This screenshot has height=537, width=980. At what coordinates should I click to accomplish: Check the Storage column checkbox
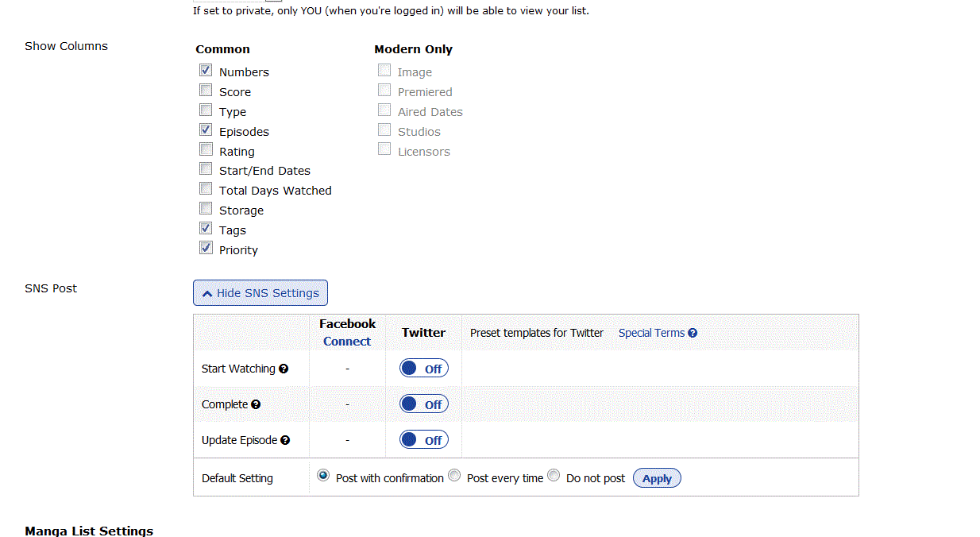(x=206, y=209)
